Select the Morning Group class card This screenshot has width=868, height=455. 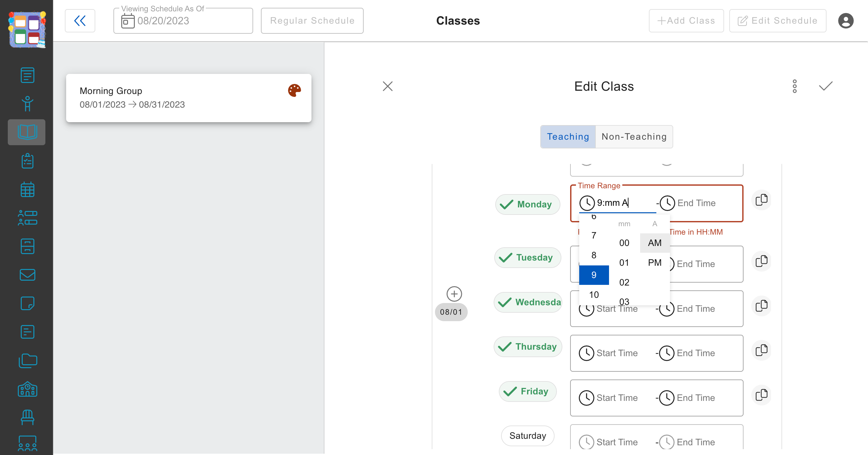point(189,98)
